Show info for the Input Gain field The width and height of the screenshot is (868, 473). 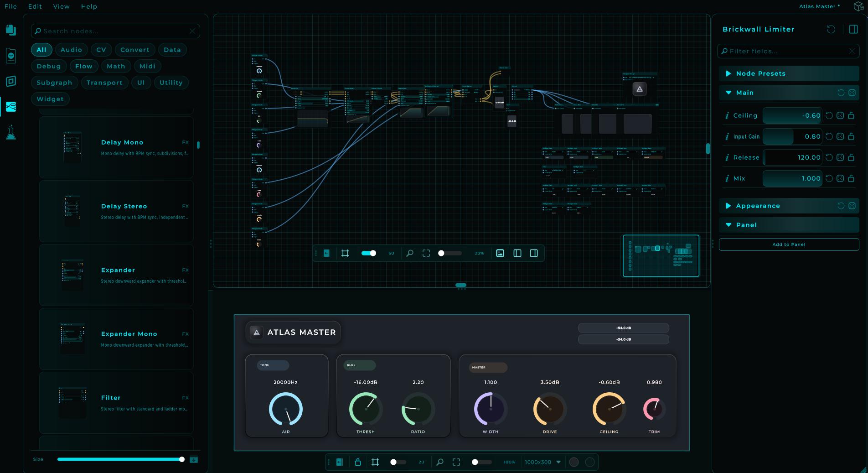coord(727,136)
